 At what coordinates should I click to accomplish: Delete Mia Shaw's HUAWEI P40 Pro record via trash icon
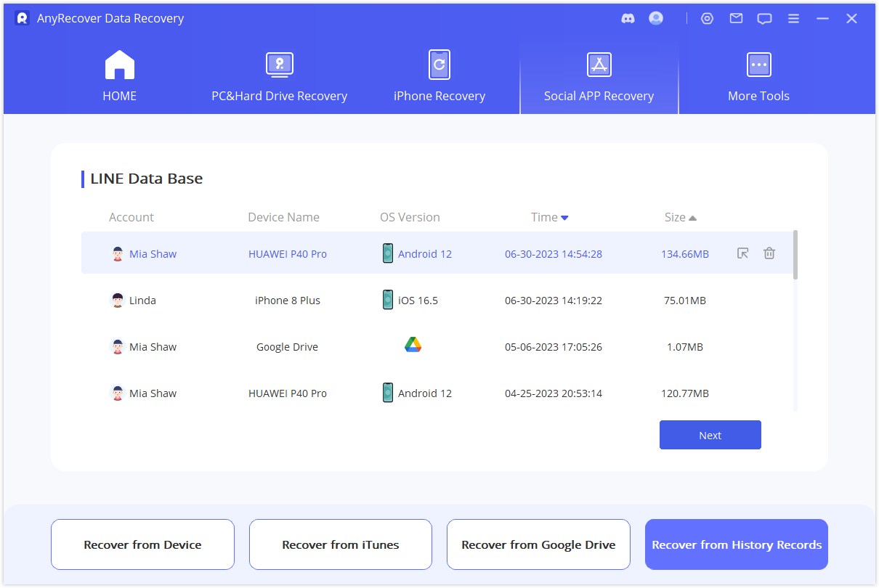tap(769, 253)
